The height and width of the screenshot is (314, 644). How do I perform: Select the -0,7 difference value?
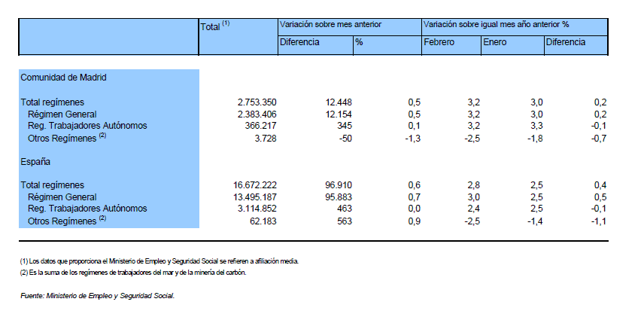pos(599,139)
